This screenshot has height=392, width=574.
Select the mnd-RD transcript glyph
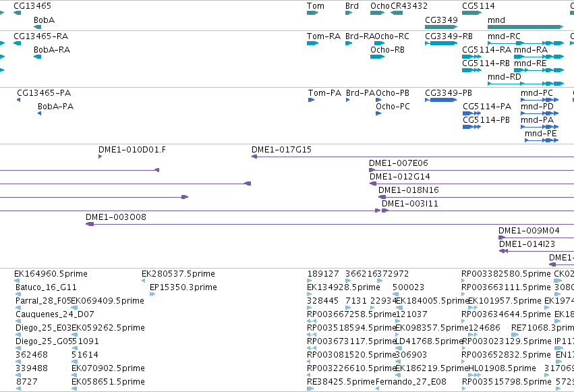point(525,84)
